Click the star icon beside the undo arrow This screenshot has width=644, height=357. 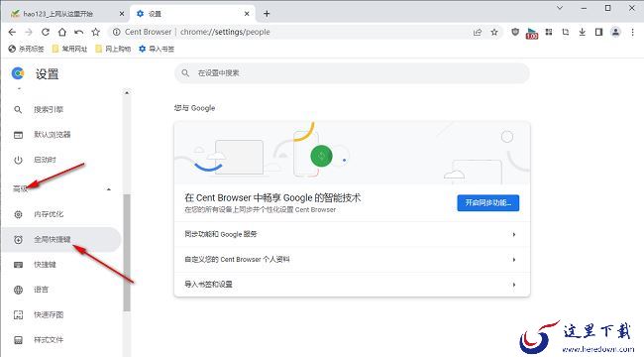(96, 32)
